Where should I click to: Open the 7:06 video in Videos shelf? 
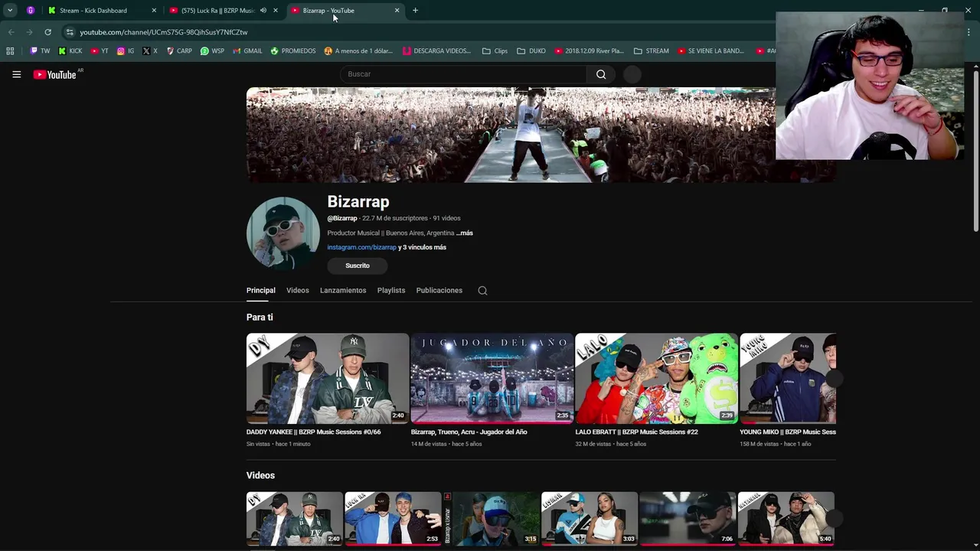point(688,518)
